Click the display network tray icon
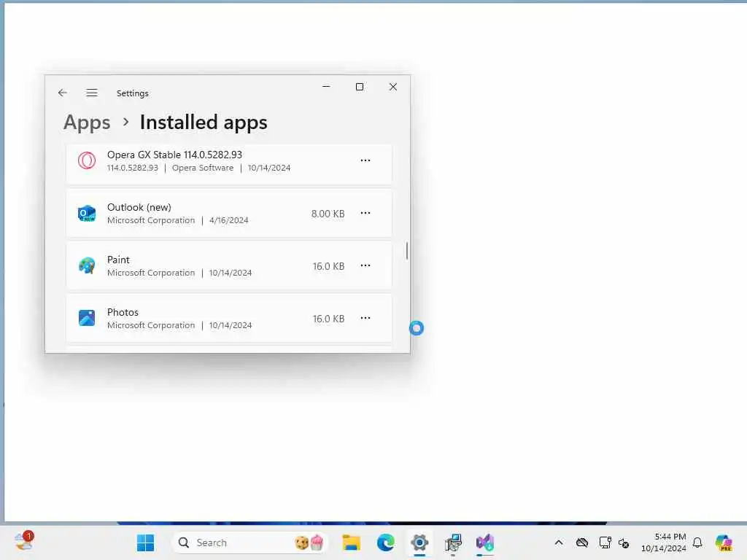 605,542
